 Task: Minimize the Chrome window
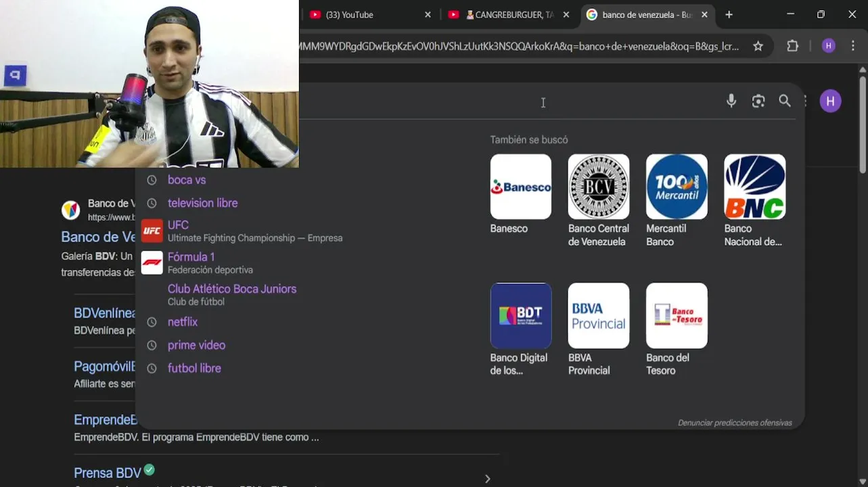(790, 14)
